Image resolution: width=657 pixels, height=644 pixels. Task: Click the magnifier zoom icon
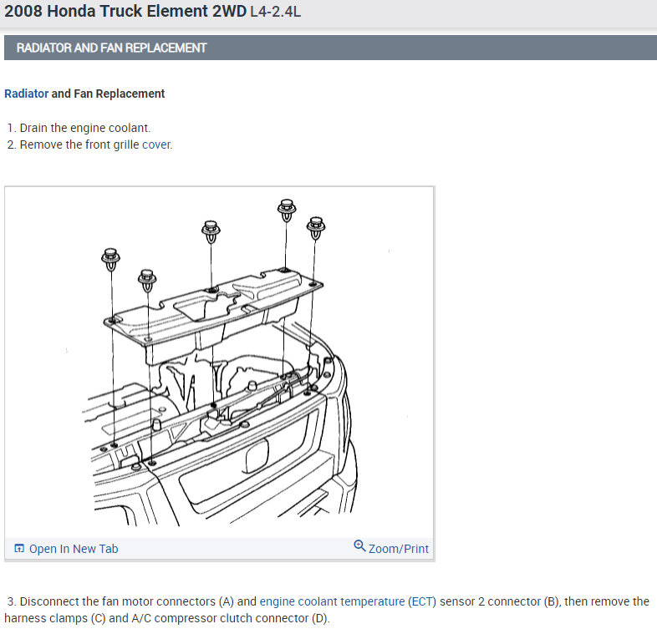pos(359,546)
